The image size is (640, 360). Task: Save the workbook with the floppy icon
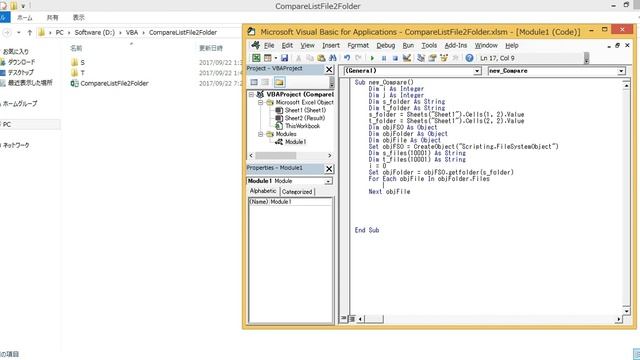coord(284,58)
